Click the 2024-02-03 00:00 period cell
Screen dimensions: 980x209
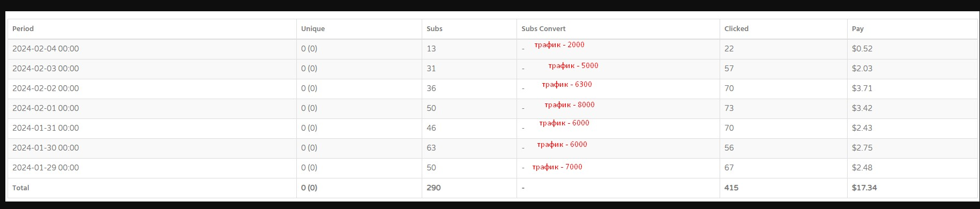tap(46, 69)
